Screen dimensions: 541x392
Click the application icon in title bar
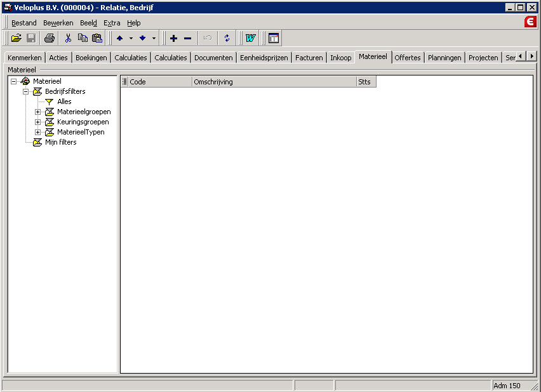(x=8, y=7)
